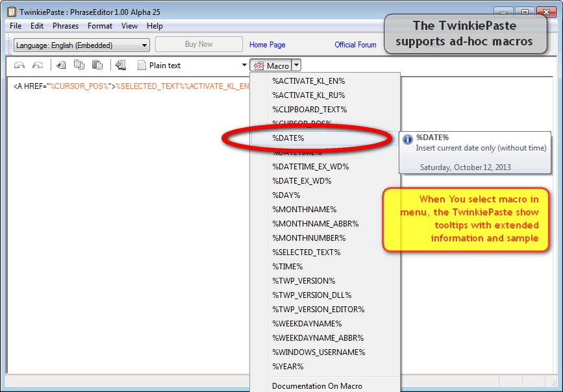Viewport: 563px width, 392px height.
Task: Open the Help menu
Action: (x=155, y=26)
